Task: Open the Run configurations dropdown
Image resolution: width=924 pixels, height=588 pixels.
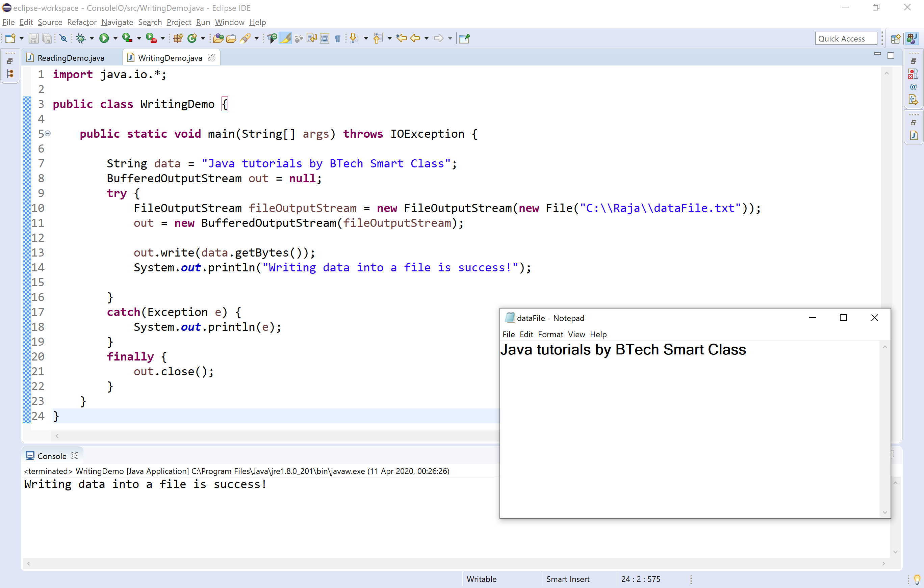Action: (x=115, y=38)
